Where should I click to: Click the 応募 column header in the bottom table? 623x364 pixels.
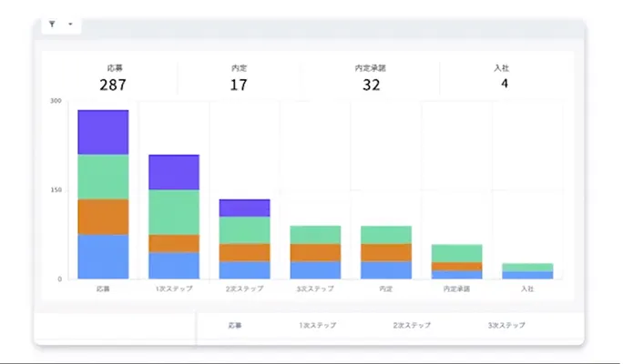[x=235, y=325]
